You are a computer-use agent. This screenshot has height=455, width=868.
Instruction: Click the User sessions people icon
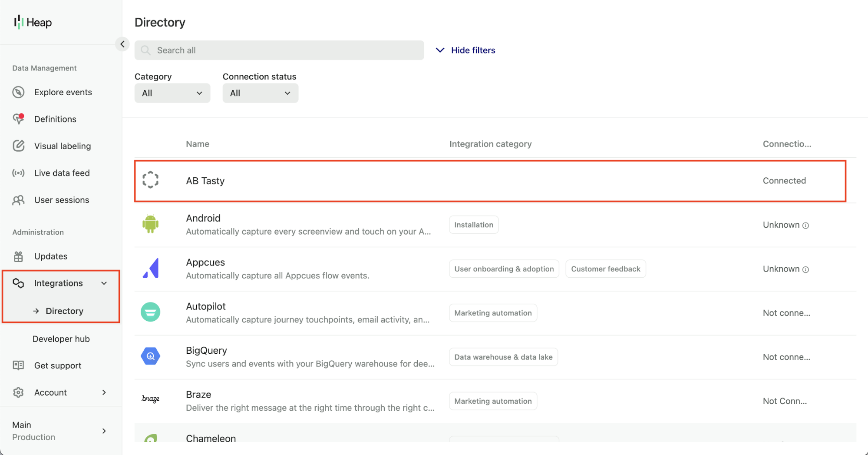(x=18, y=200)
